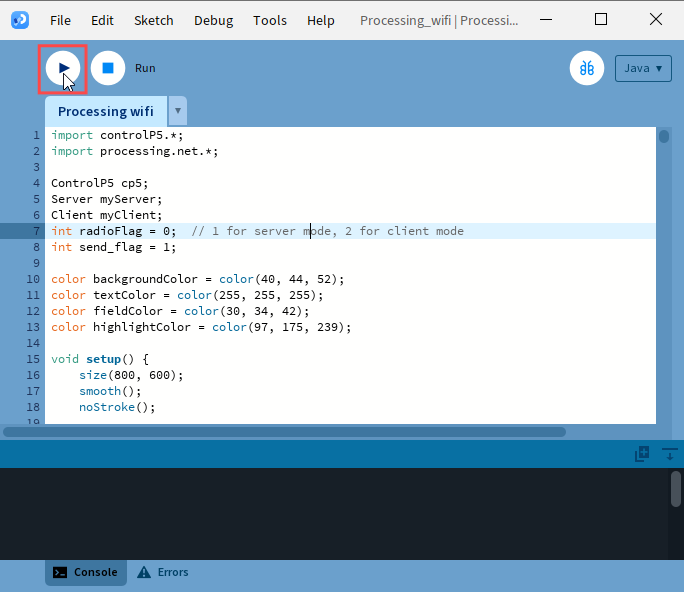
Task: Click 'int radioFlag = 0;' code
Action: coord(113,231)
